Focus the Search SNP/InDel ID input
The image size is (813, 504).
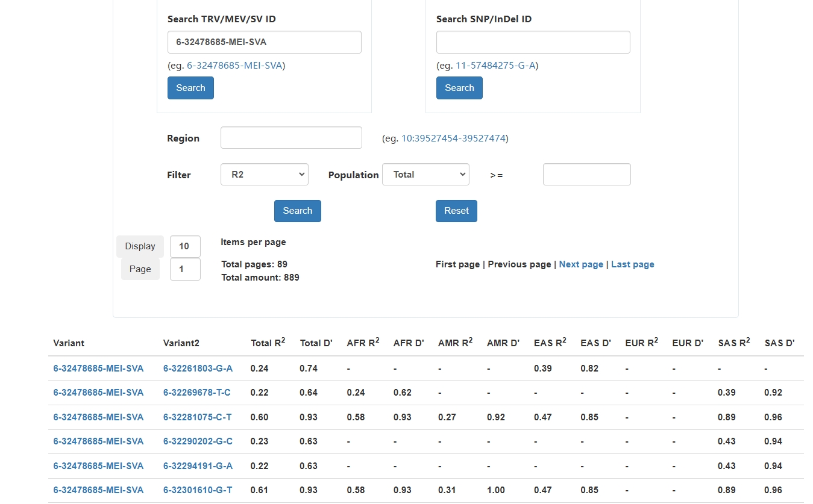(x=533, y=42)
